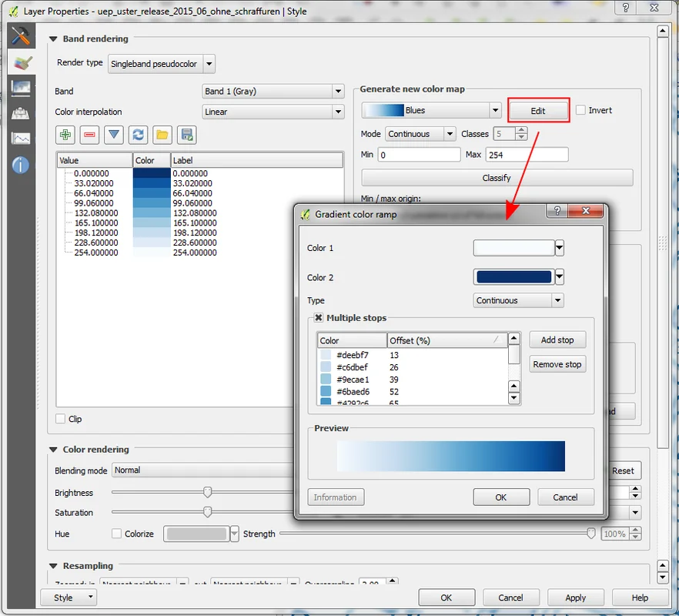Click the green plus add entry icon
679x616 pixels.
65,135
